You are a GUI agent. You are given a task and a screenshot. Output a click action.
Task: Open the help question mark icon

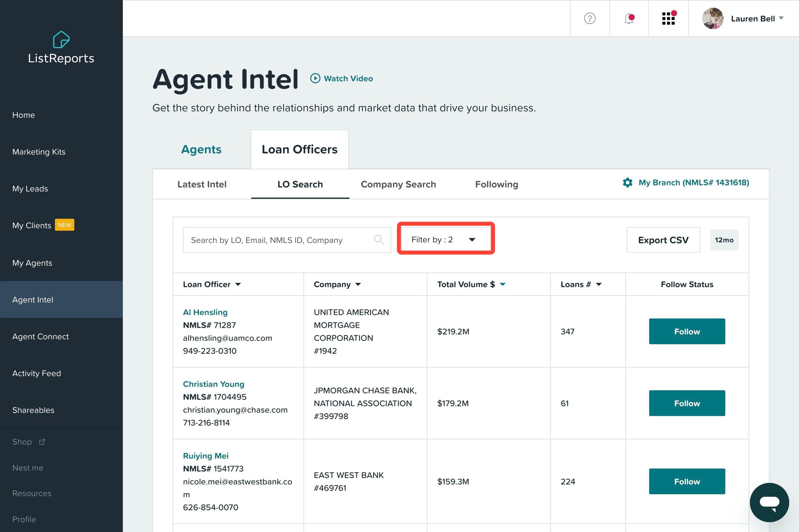[x=590, y=18]
